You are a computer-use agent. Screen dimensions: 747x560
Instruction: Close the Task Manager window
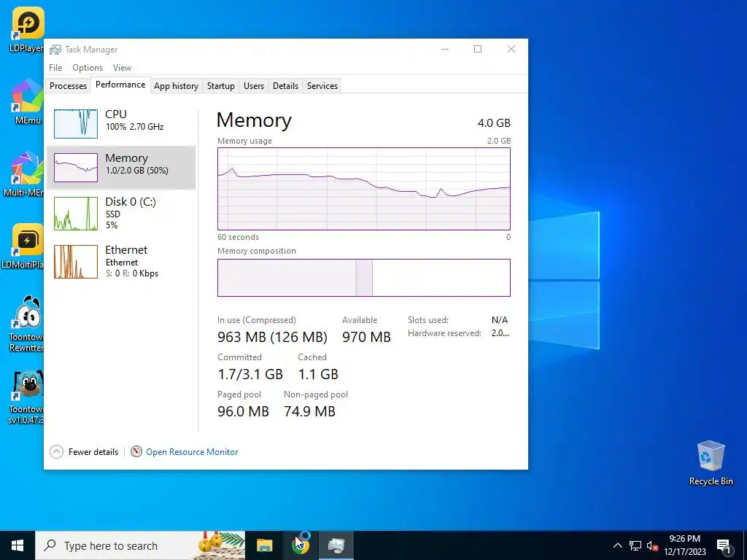pyautogui.click(x=511, y=49)
